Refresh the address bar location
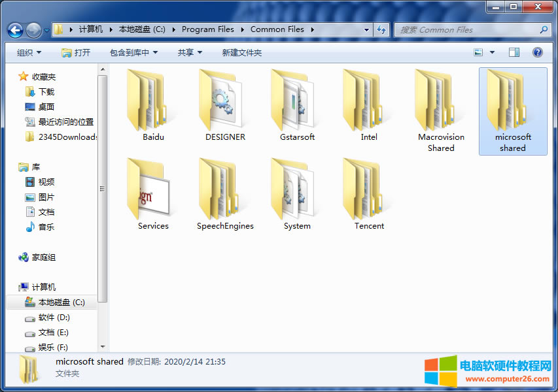Image resolution: width=558 pixels, height=392 pixels. [381, 30]
